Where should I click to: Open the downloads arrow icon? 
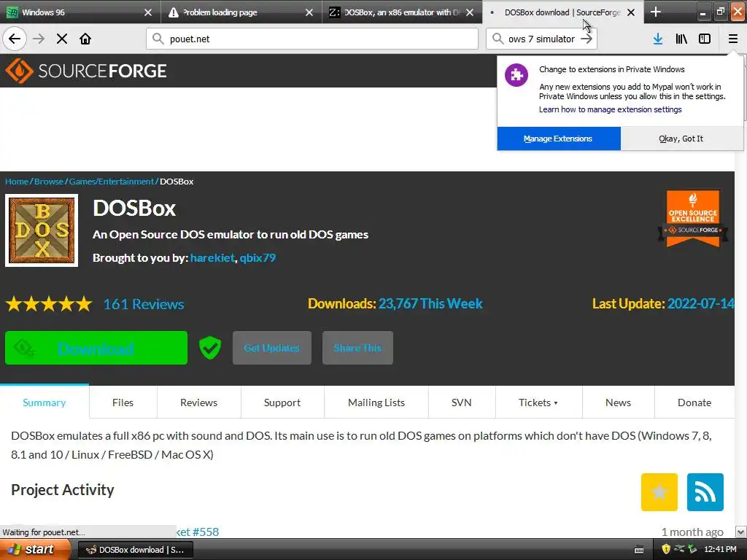pos(658,39)
